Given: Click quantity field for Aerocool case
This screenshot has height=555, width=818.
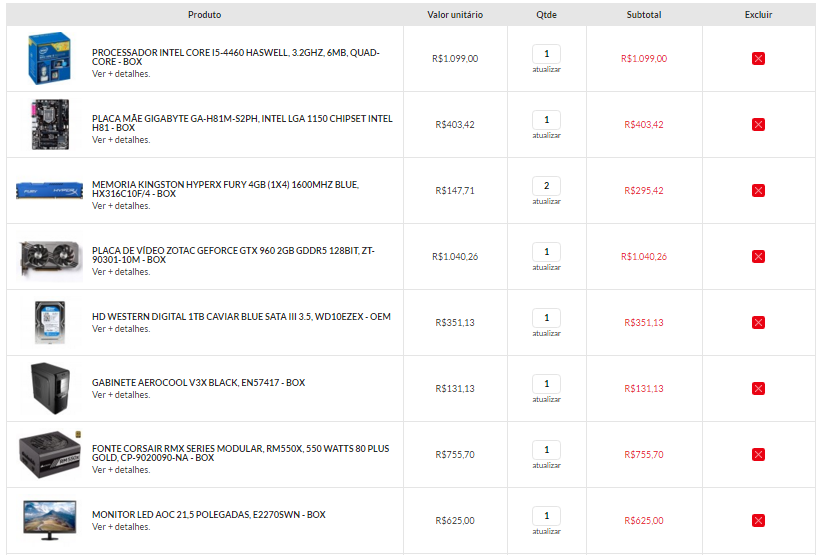Looking at the screenshot, I should point(546,384).
